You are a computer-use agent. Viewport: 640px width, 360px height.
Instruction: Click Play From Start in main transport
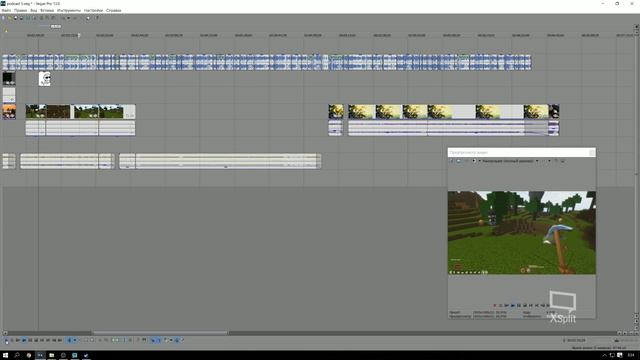(18, 340)
